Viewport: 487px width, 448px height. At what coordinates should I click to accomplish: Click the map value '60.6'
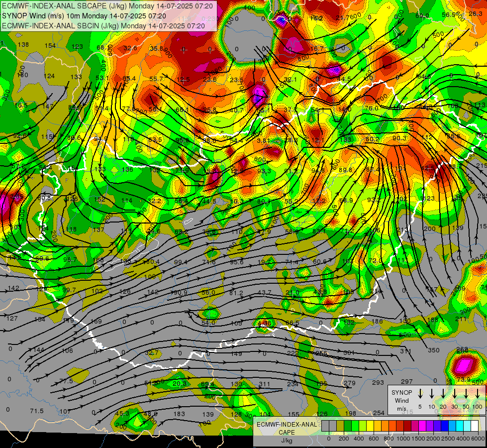point(320,262)
